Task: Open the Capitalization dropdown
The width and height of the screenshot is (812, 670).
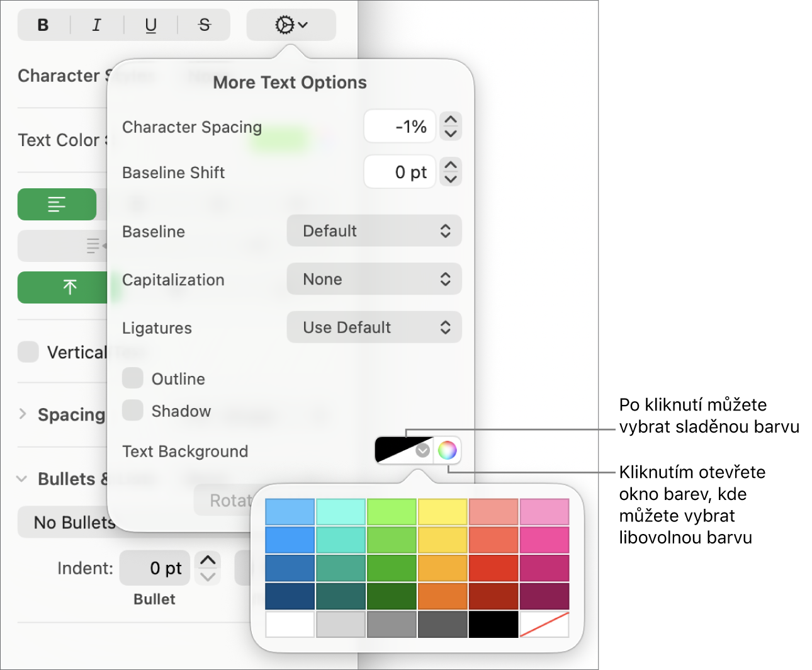Action: 374,280
